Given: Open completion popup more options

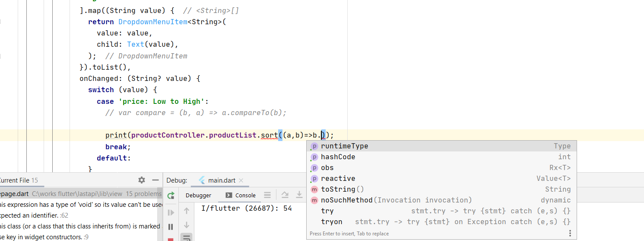Looking at the screenshot, I should [x=570, y=233].
